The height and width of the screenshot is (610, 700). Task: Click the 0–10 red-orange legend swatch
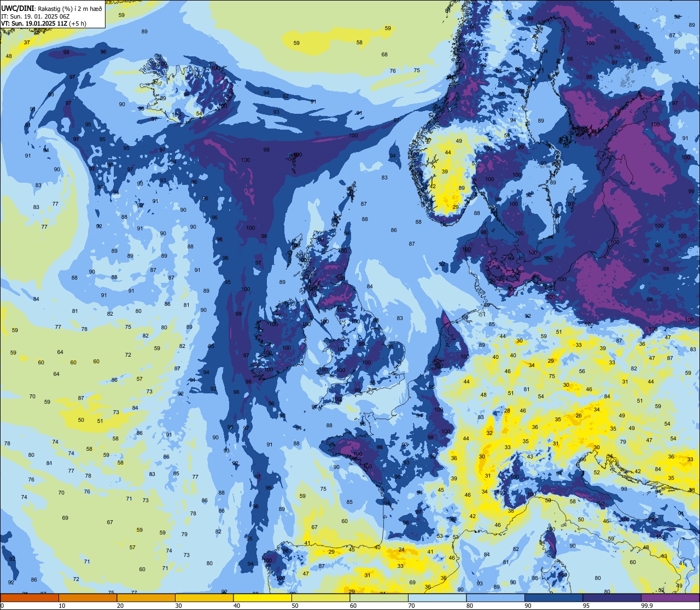click(30, 597)
